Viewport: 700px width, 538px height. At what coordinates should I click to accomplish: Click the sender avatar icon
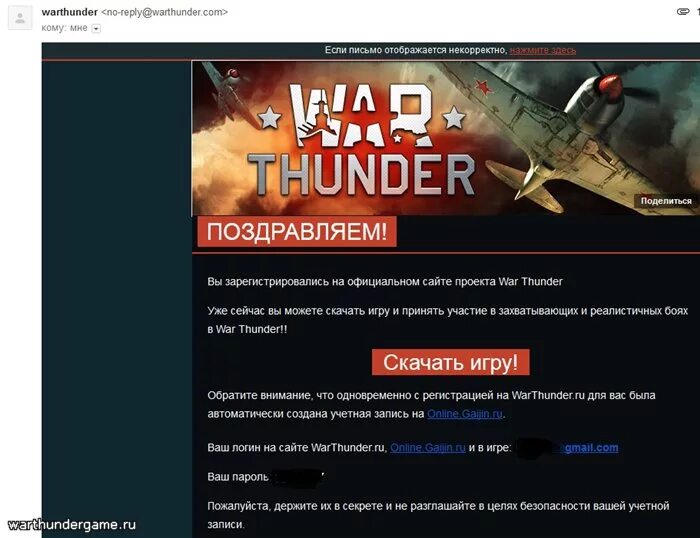click(x=20, y=18)
